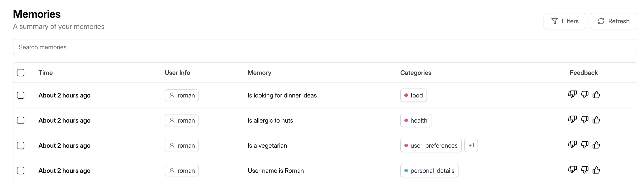Focus the Search memories input field
644x186 pixels.
pos(325,47)
